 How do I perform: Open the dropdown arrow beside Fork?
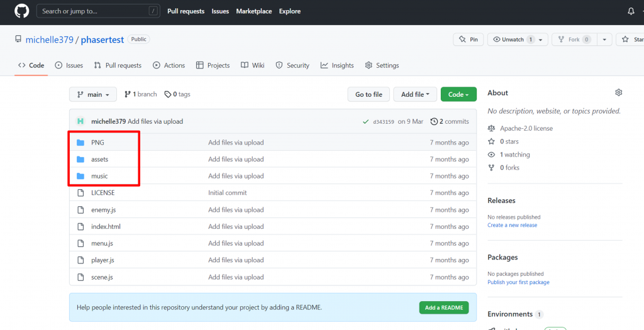(x=604, y=40)
